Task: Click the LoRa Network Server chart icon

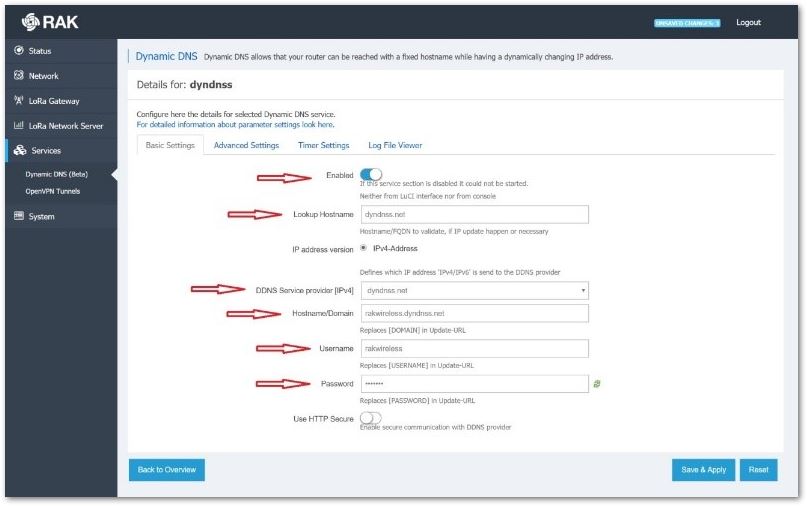Action: click(x=19, y=126)
